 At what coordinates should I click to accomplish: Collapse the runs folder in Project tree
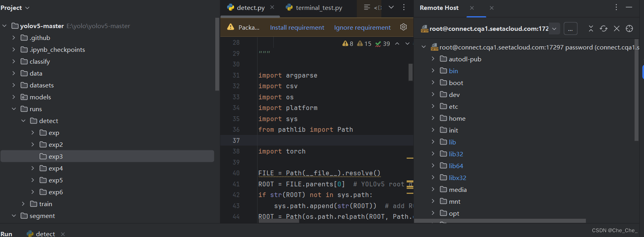point(14,109)
